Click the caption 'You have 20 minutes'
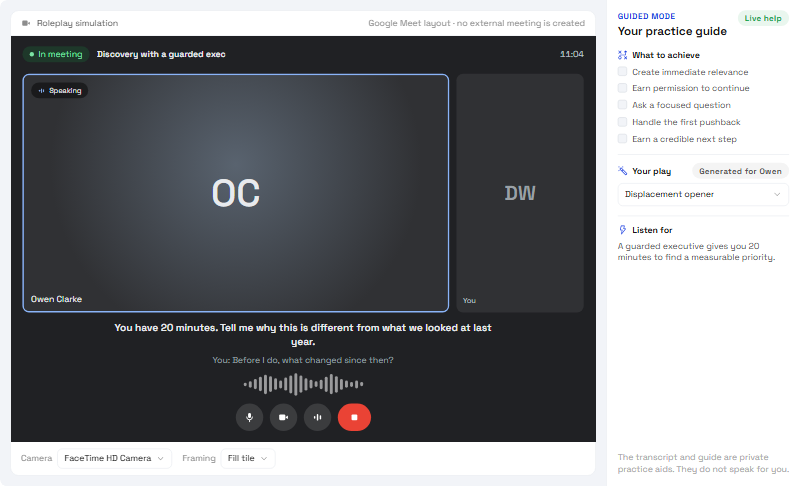The width and height of the screenshot is (800, 486). coord(303,335)
